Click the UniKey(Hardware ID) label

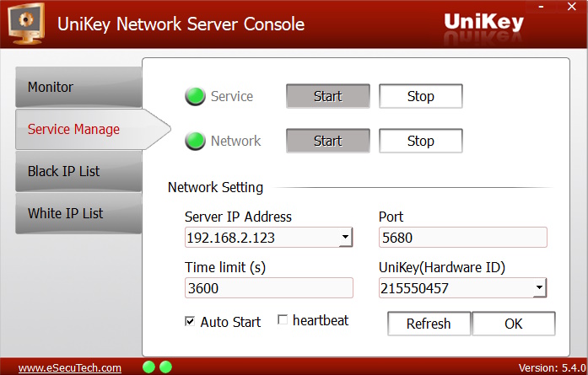442,267
